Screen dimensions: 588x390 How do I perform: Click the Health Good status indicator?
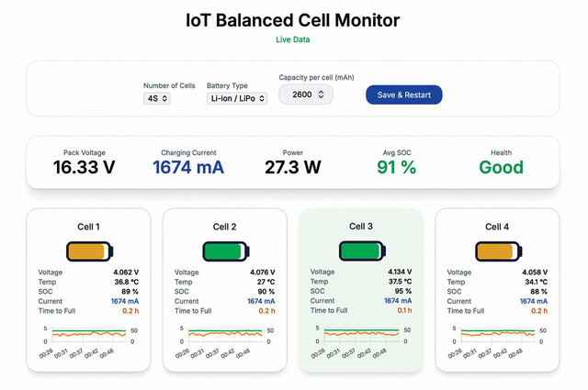(x=501, y=167)
